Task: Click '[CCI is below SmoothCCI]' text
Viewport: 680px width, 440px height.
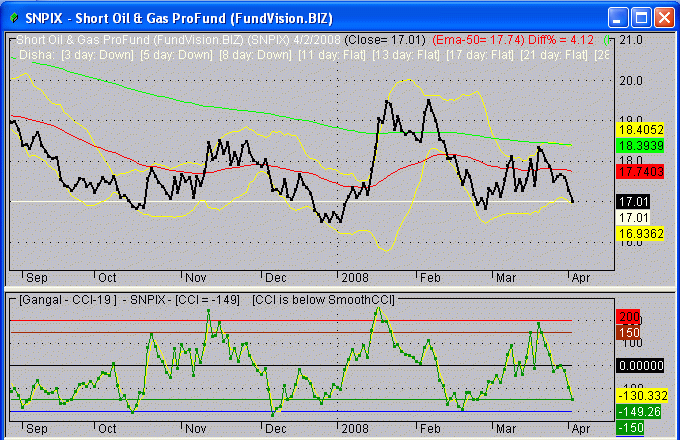Action: tap(324, 300)
